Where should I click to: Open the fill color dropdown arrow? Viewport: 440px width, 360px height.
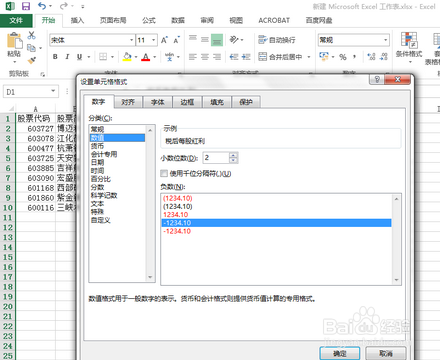click(x=136, y=57)
